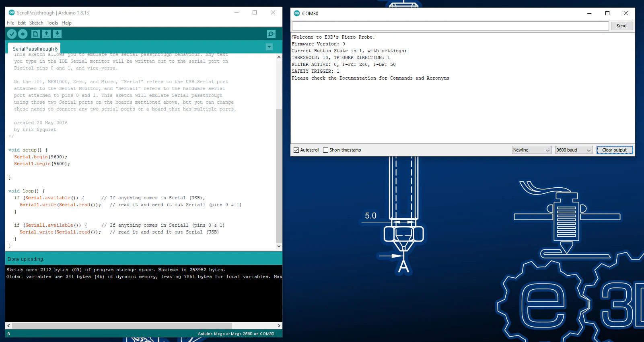Open Serial Monitor magnifier icon
The image size is (644, 342).
[271, 34]
